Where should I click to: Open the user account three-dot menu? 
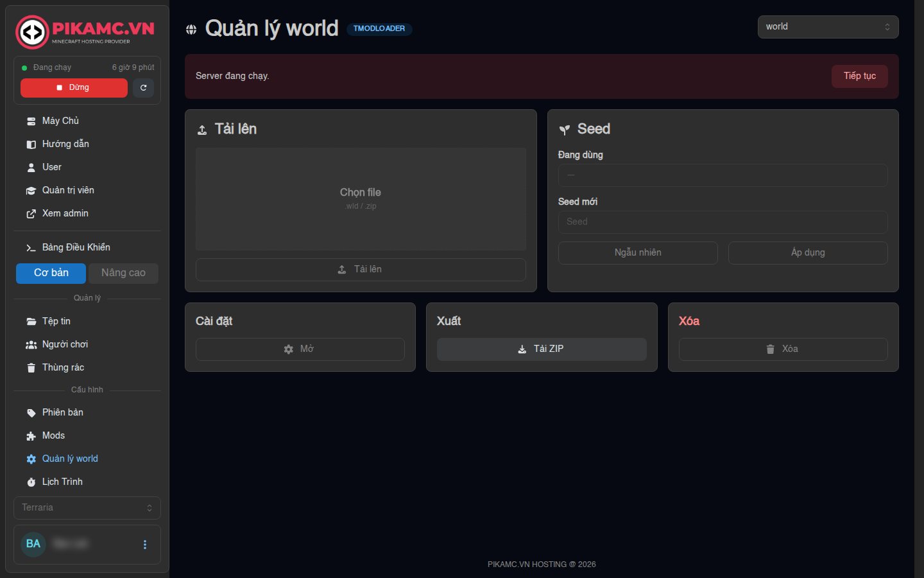pos(145,545)
